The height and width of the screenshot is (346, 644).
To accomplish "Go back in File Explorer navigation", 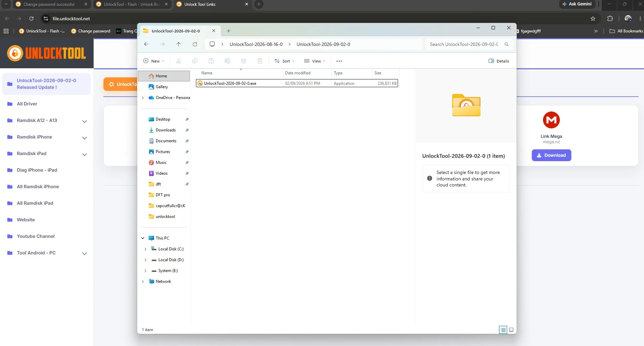I will (146, 44).
